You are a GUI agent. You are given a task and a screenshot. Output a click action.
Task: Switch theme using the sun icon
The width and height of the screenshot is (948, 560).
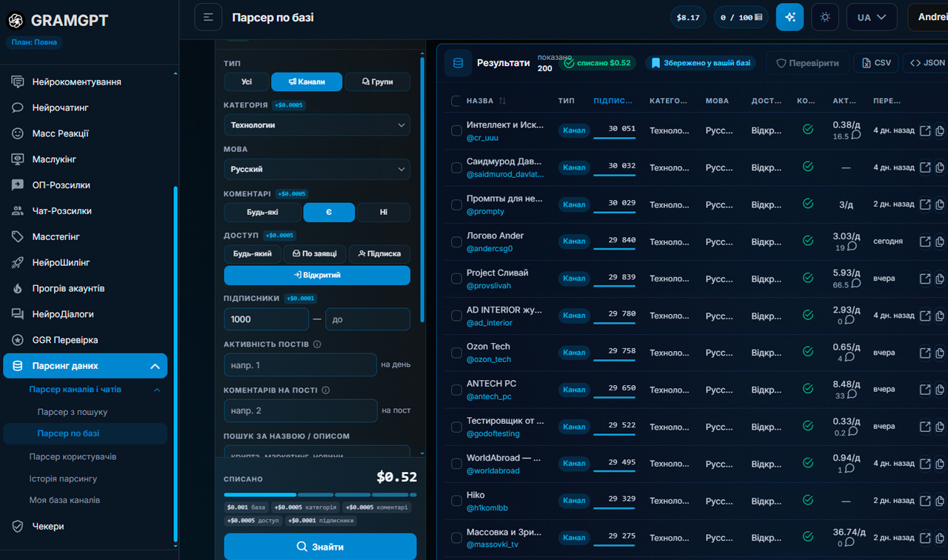(x=825, y=17)
